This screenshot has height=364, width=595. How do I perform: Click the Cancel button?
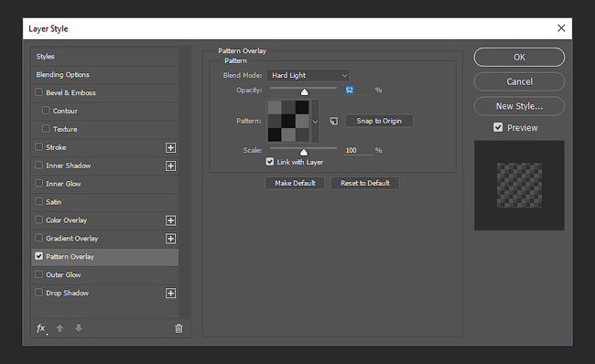click(519, 81)
